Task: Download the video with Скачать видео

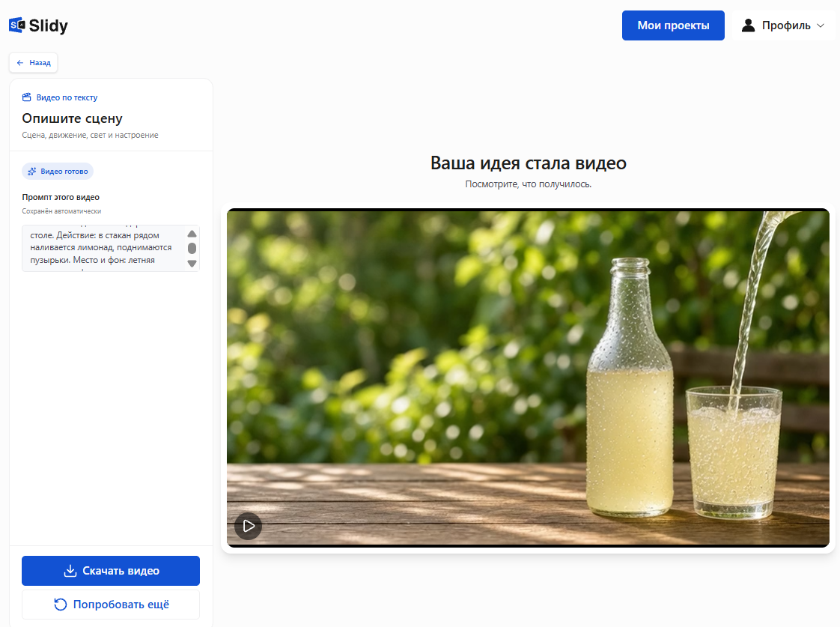Action: point(111,571)
